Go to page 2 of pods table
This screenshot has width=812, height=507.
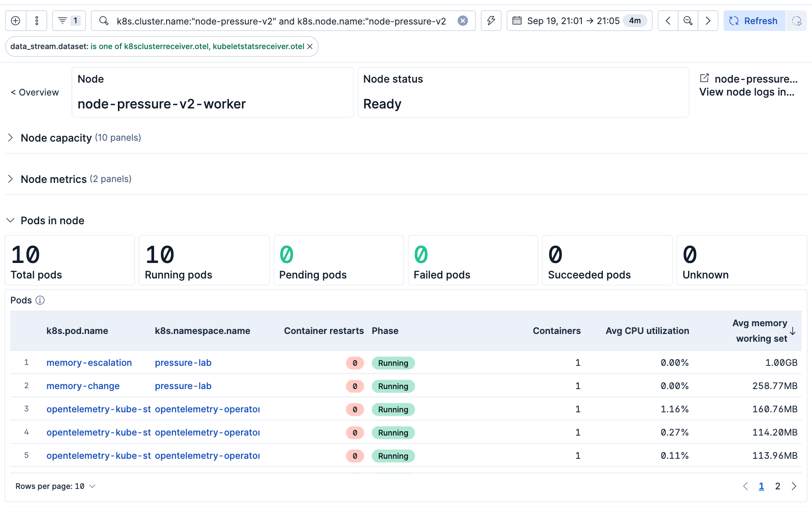pyautogui.click(x=778, y=486)
